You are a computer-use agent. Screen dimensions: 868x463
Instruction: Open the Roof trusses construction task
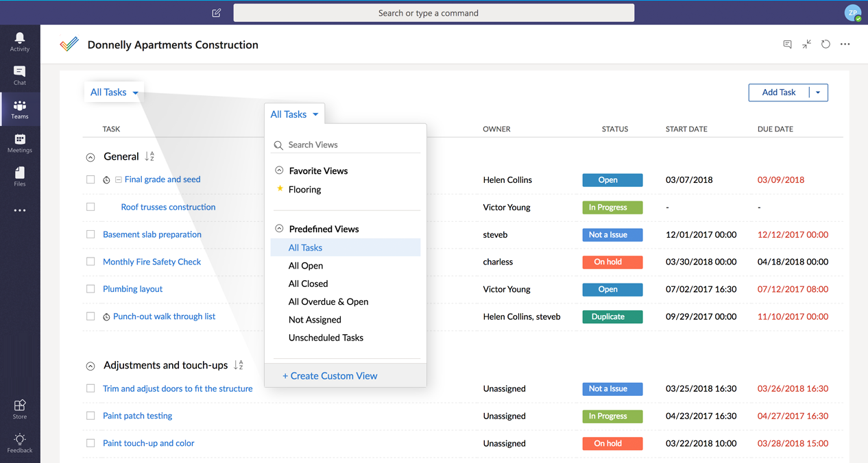[x=168, y=207]
